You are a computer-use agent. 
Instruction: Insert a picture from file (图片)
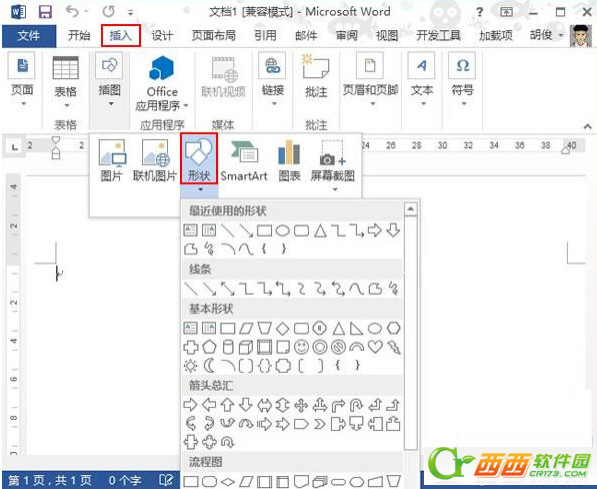(x=112, y=160)
